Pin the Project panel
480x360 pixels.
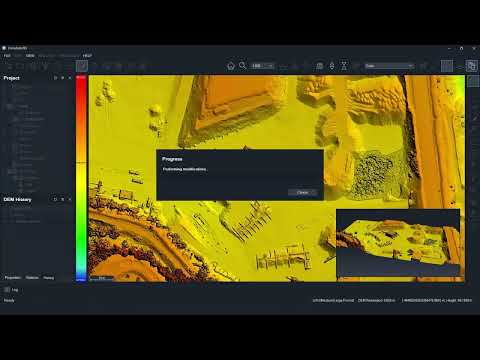click(x=63, y=78)
